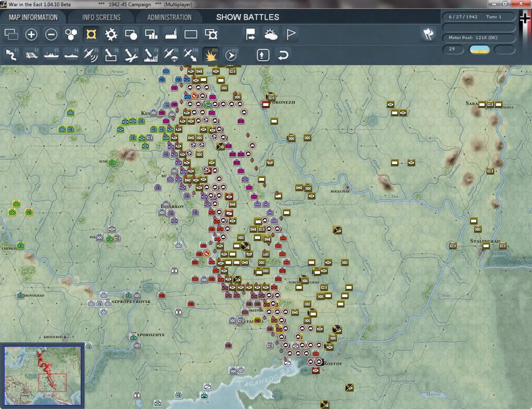Click the crossed white flags end turn button
Image resolution: width=532 pixels, height=409 pixels.
tap(428, 34)
